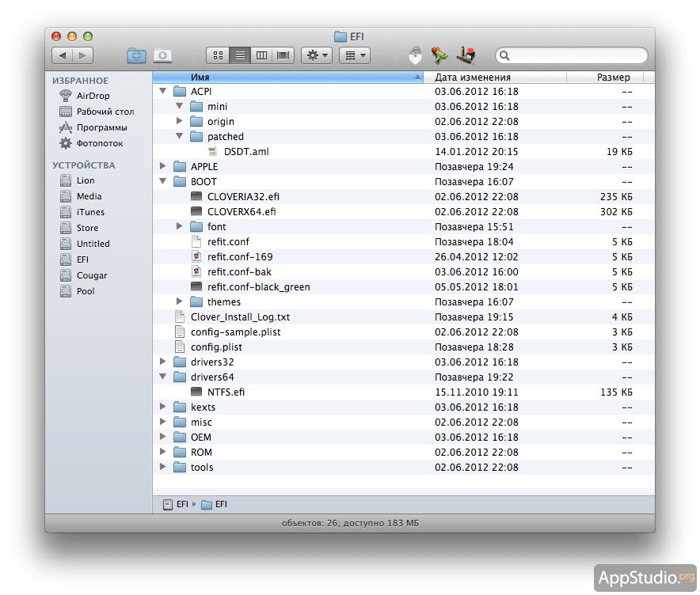Open Рабочий стол in the sidebar

(97, 112)
